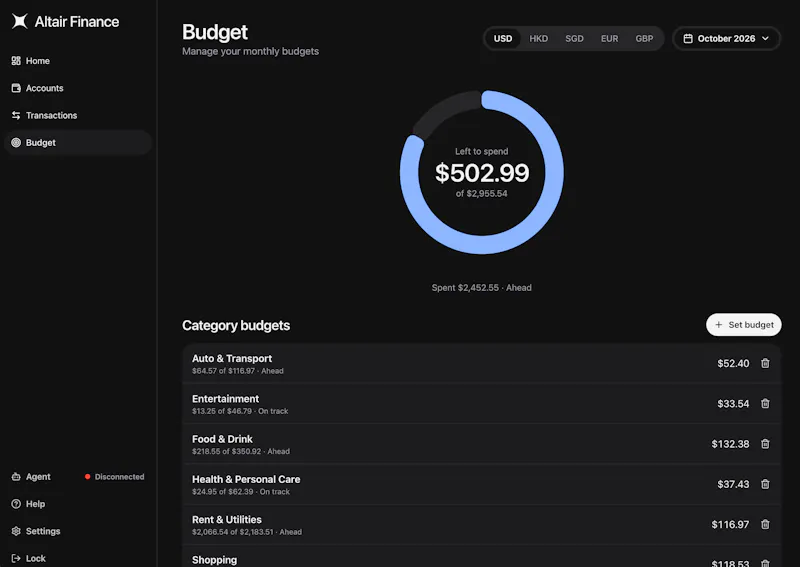This screenshot has width=800, height=567.
Task: Open the Transactions page
Action: (x=78, y=115)
